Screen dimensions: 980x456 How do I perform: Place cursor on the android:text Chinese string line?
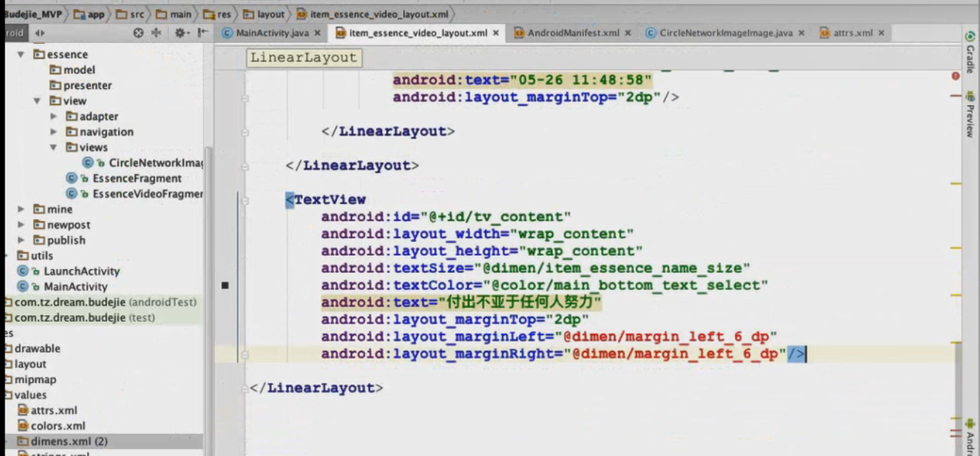461,303
